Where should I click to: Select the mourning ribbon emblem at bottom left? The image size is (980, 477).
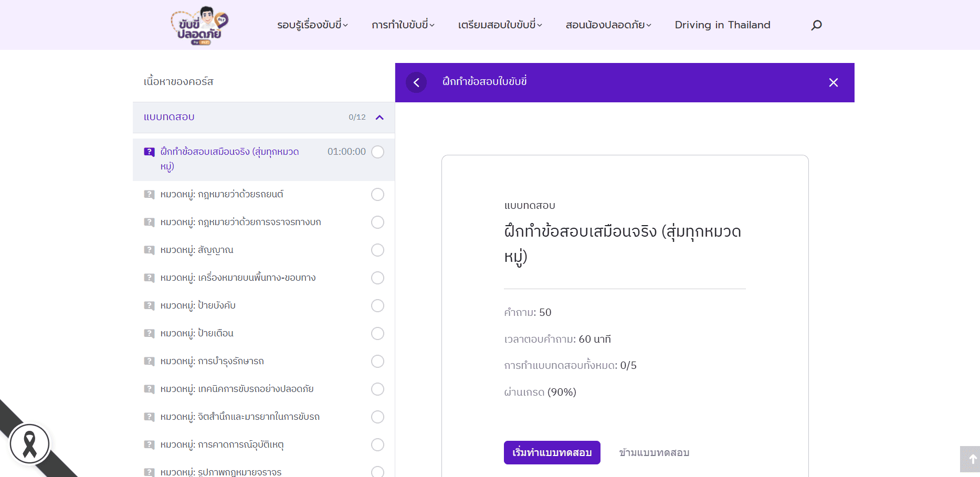30,443
